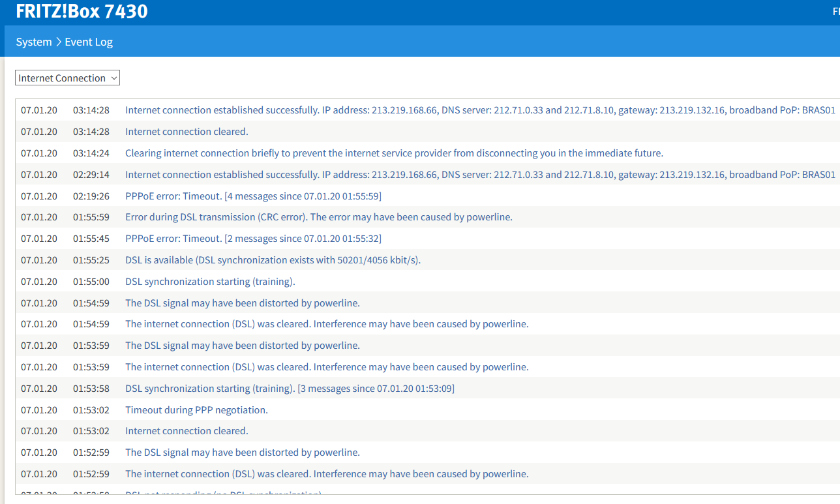The height and width of the screenshot is (504, 840).
Task: Select Internet connection cleared entry at 01:53:02
Action: click(x=187, y=431)
